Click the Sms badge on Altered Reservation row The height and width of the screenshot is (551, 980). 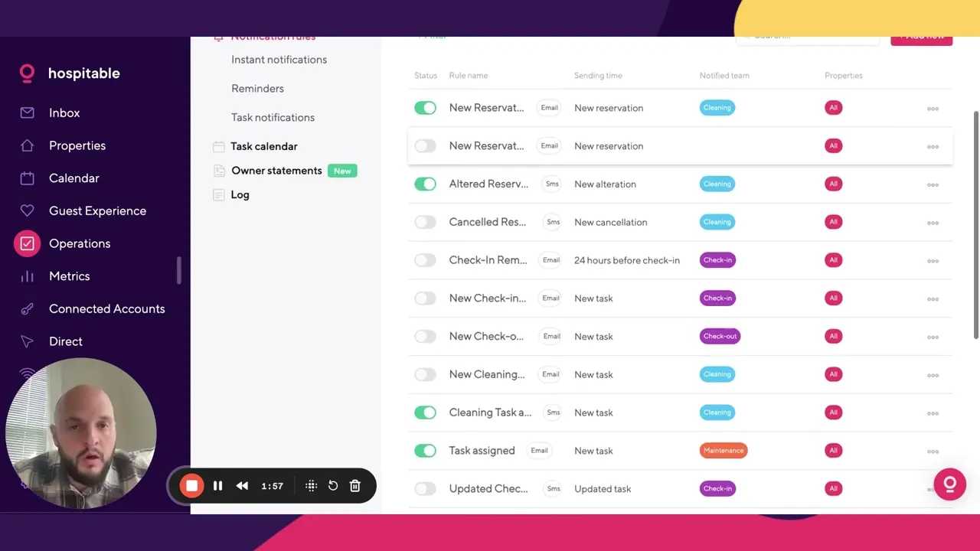tap(552, 184)
